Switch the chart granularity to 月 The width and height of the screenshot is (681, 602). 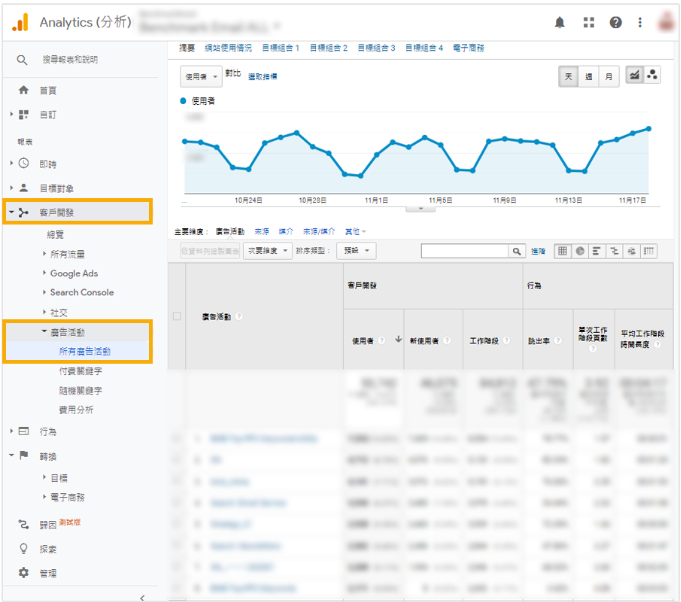coord(608,76)
